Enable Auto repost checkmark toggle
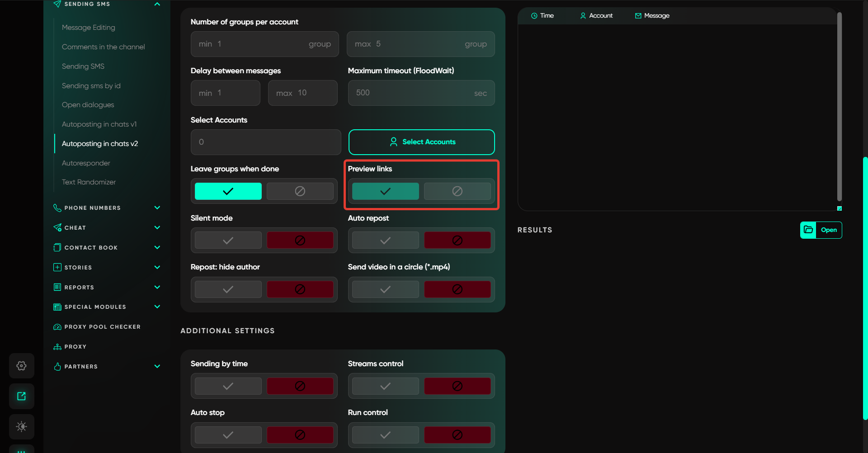Viewport: 868px width, 453px height. [385, 240]
